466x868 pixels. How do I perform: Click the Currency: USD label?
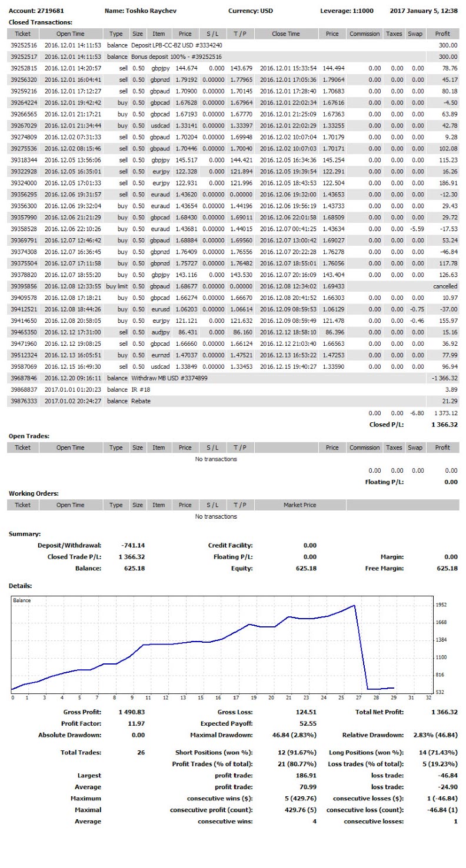250,11
